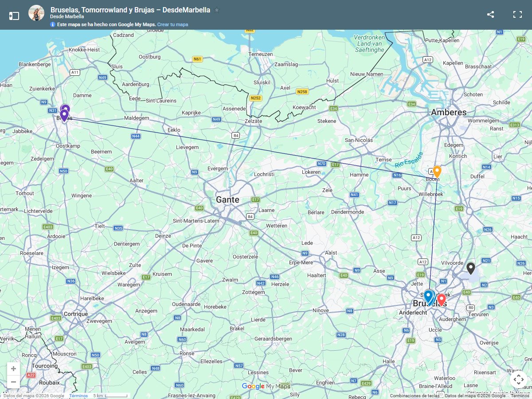
Task: Open the side panel toggle icon
Action: tap(14, 16)
